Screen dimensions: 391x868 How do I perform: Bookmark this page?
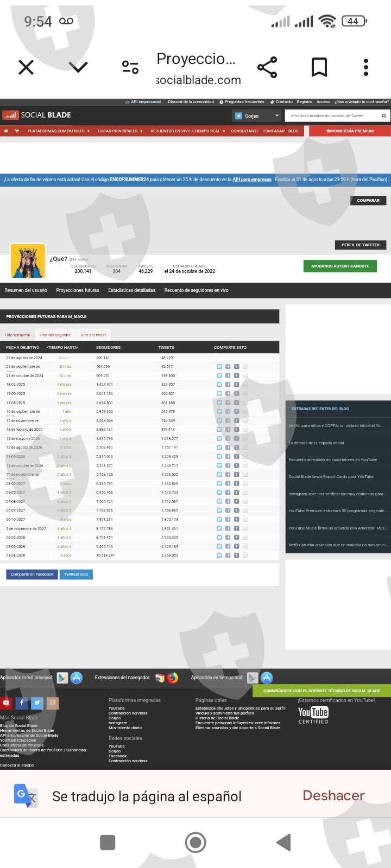click(x=319, y=67)
